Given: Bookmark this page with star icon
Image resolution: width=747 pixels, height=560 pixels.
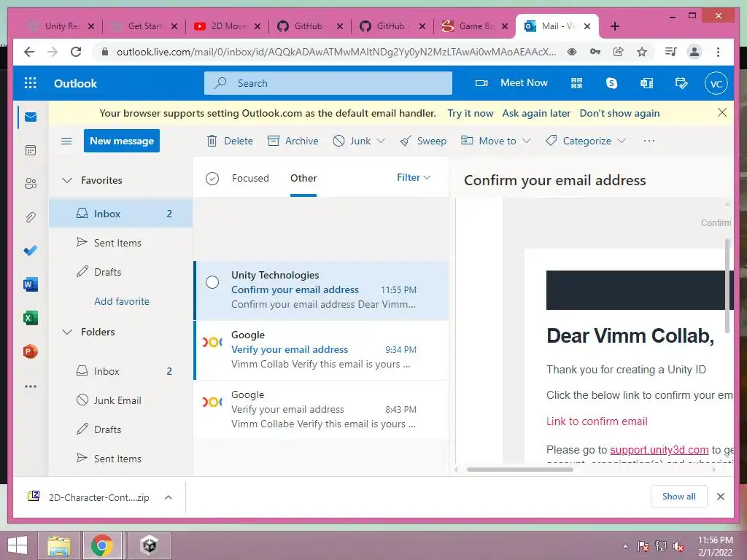Looking at the screenshot, I should pyautogui.click(x=642, y=52).
